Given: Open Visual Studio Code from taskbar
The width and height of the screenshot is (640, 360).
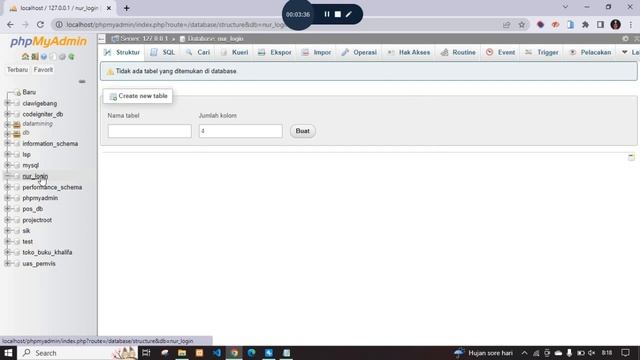Looking at the screenshot, I should (217, 353).
